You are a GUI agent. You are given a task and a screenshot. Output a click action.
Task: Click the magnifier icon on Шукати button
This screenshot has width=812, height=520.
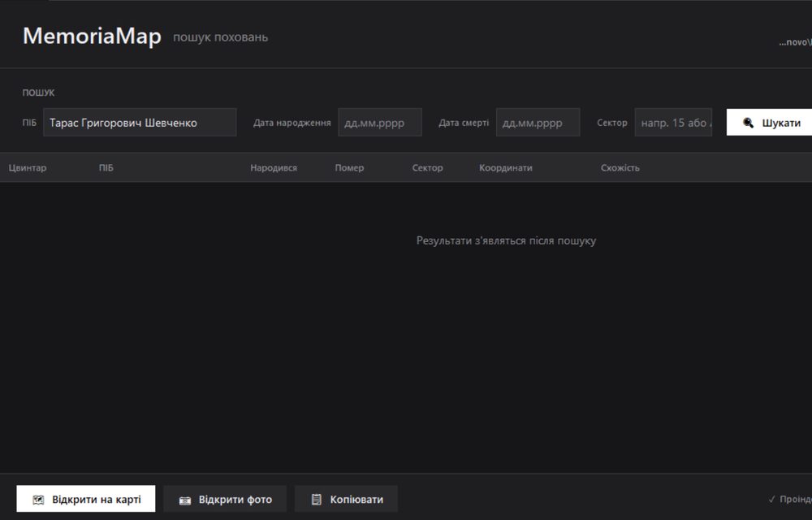[x=748, y=123]
